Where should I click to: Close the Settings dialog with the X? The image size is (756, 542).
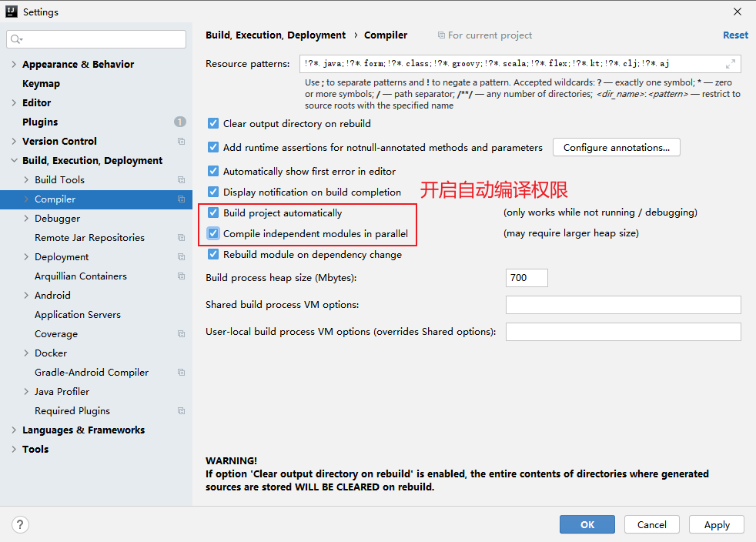point(738,12)
